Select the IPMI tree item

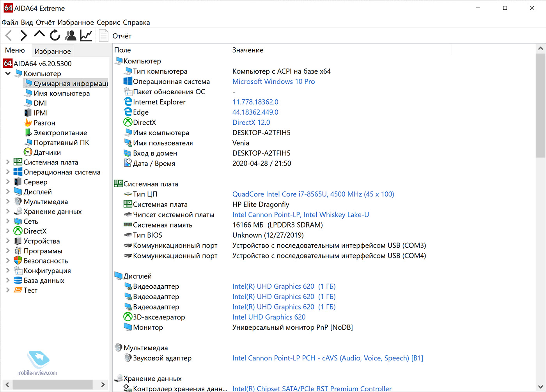point(36,113)
